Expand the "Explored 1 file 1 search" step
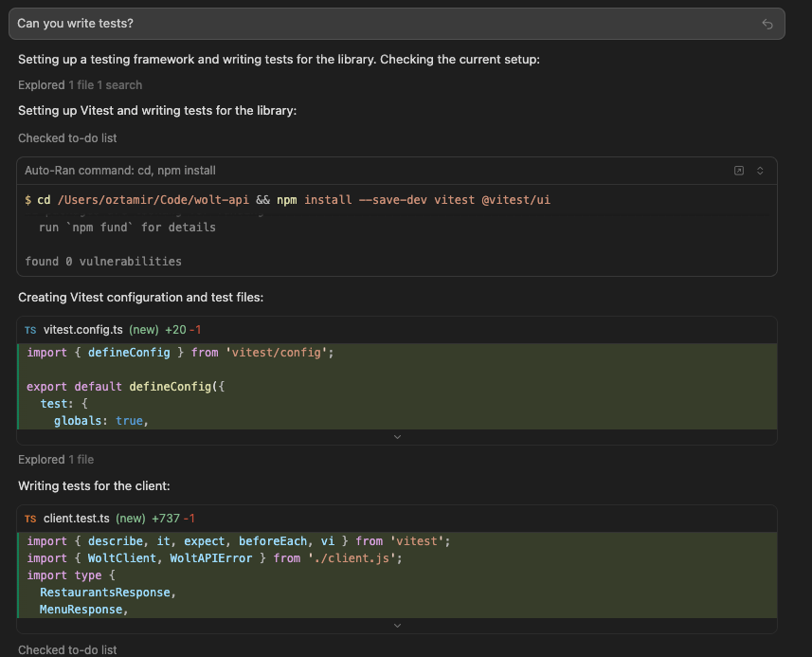Image resolution: width=812 pixels, height=657 pixels. (80, 85)
